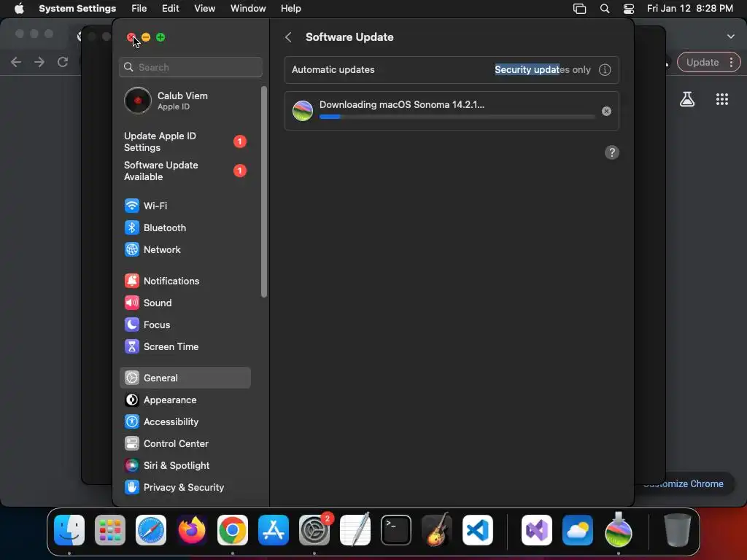Open Update Apple ID Settings notice

185,142
